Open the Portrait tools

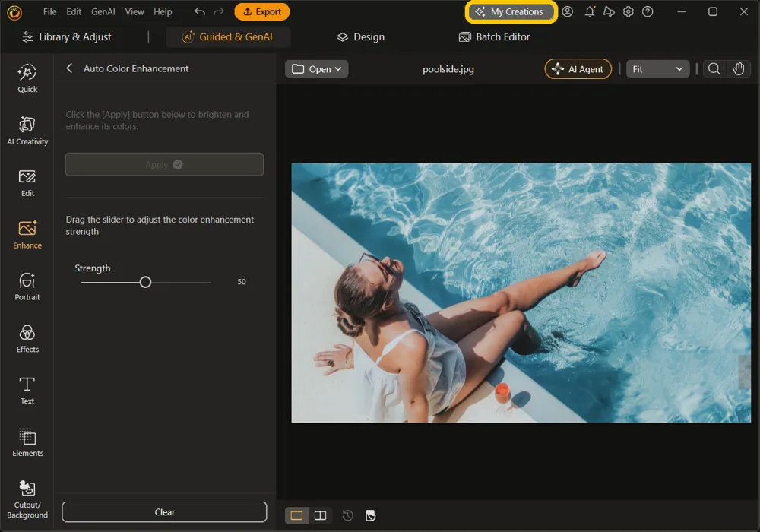[27, 287]
